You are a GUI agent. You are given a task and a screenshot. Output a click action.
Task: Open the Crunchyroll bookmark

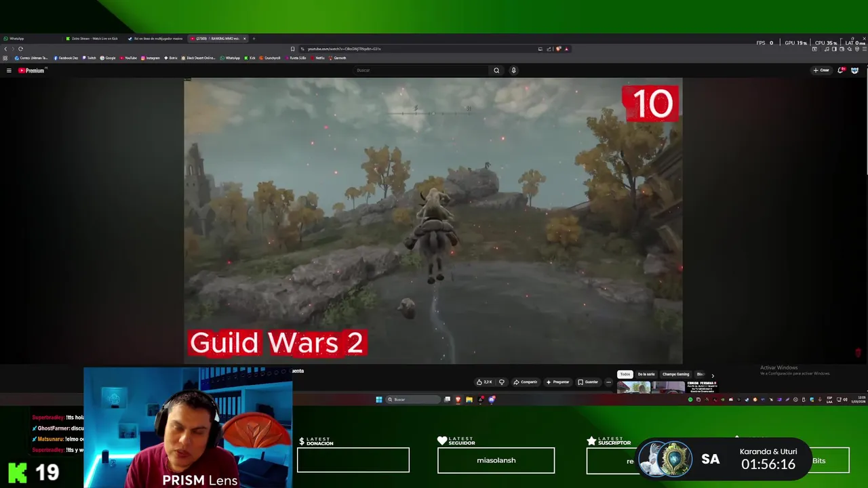point(270,58)
